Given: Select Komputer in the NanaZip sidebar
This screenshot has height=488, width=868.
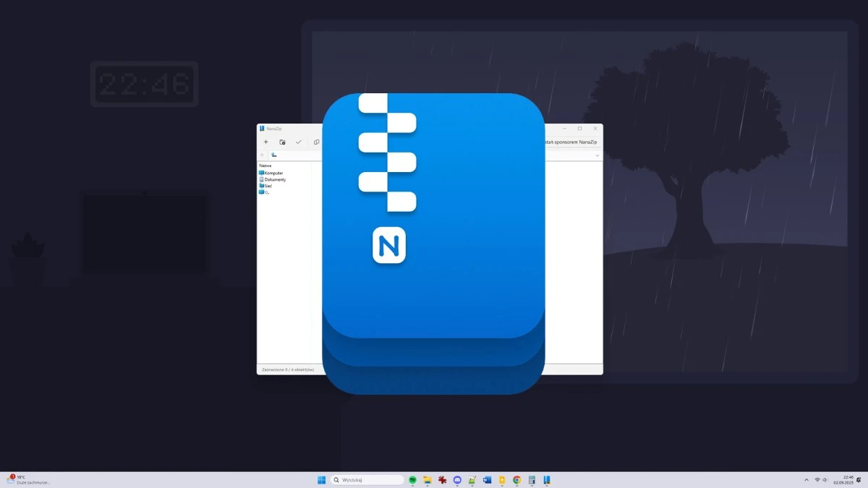Looking at the screenshot, I should (x=272, y=173).
